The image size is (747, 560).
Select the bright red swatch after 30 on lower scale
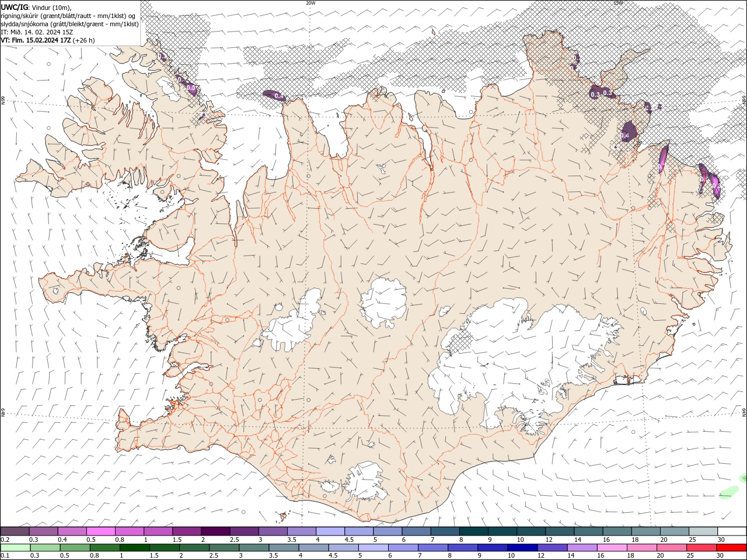click(x=732, y=548)
